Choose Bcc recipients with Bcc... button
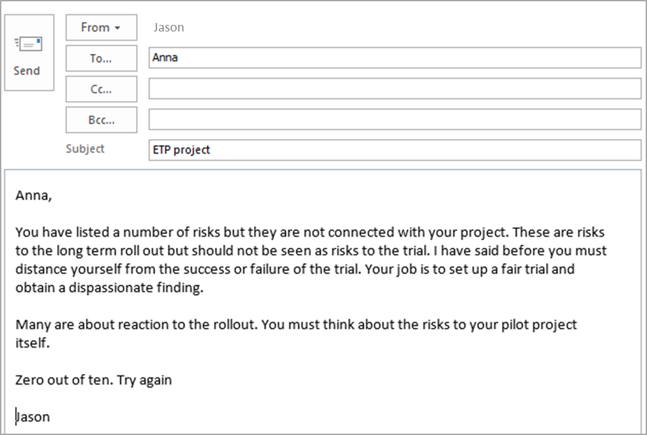Viewport: 647px width, 435px height. point(101,120)
